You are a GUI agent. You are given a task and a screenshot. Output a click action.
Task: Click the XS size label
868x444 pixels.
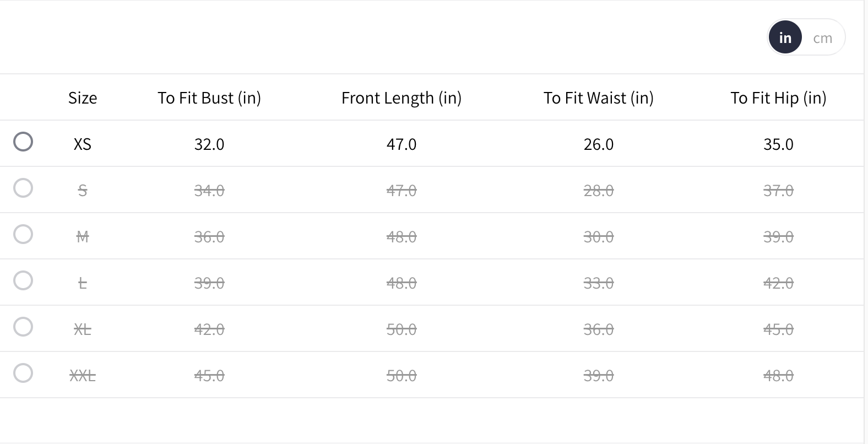(83, 144)
